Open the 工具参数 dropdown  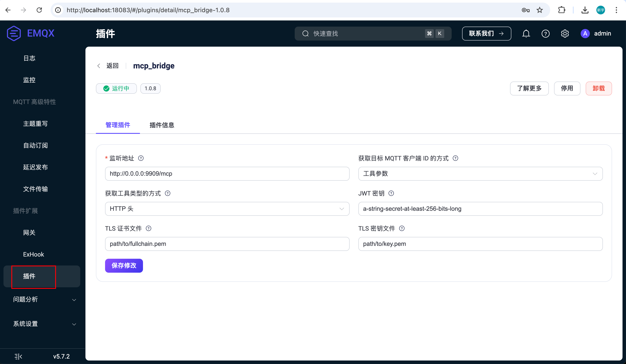pyautogui.click(x=480, y=174)
